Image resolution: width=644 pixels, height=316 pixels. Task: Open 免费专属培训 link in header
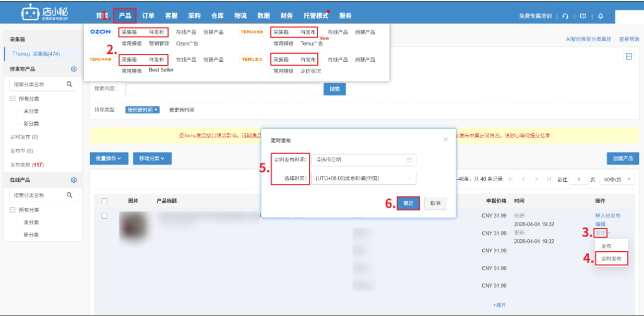point(535,16)
